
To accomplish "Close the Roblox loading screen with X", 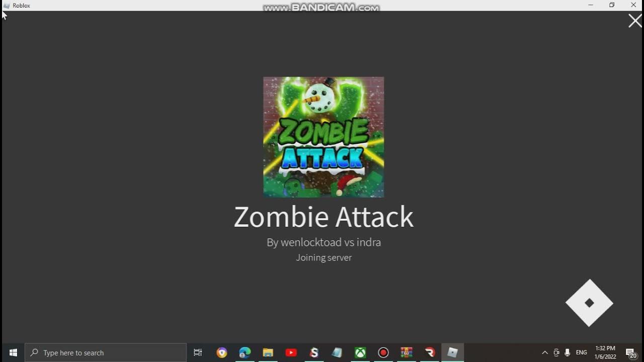I will coord(635,21).
